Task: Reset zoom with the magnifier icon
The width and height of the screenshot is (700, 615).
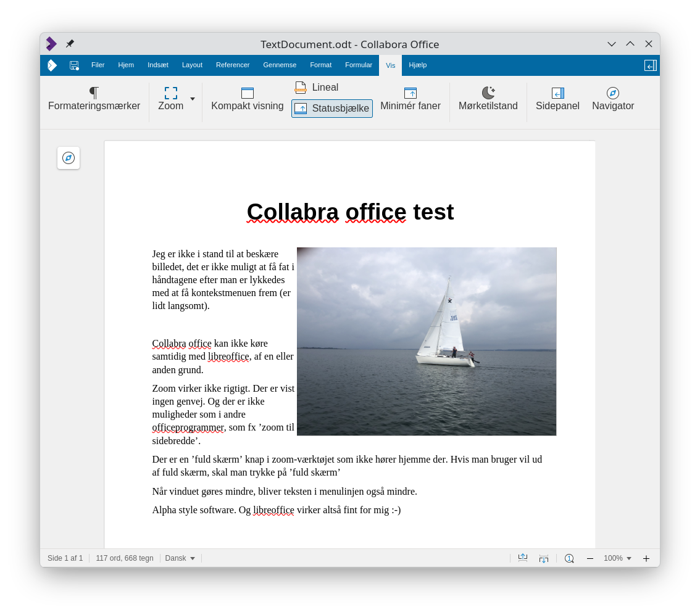Action: (x=569, y=558)
